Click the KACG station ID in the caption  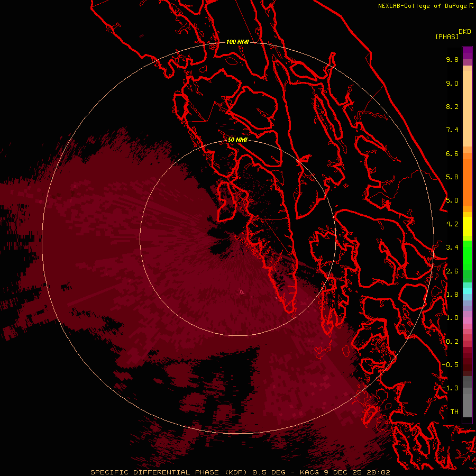309,472
